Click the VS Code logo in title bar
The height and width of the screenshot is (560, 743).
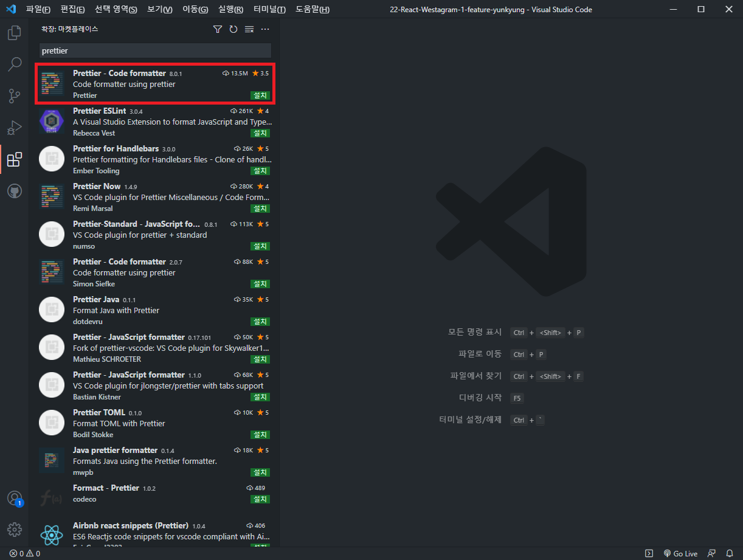[x=10, y=9]
